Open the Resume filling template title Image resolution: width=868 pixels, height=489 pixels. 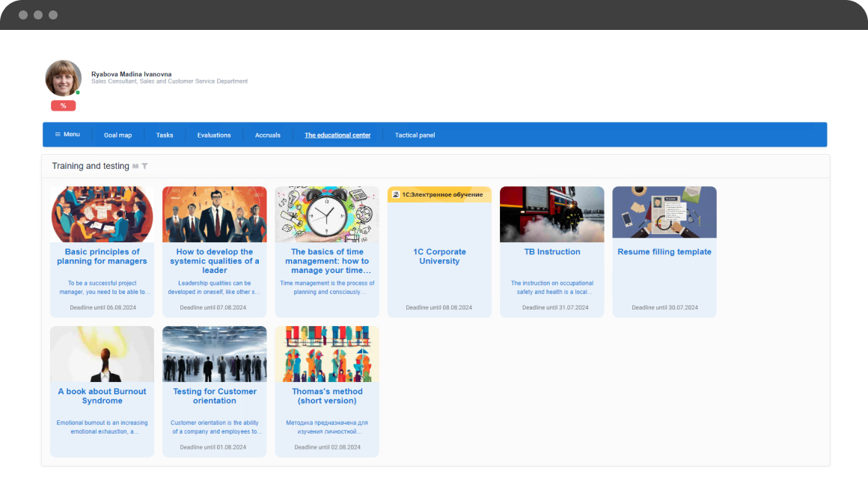[664, 252]
